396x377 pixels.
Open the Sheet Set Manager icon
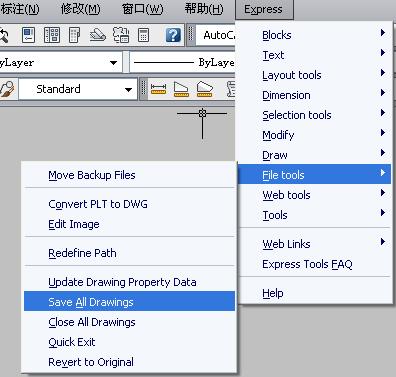[98, 35]
